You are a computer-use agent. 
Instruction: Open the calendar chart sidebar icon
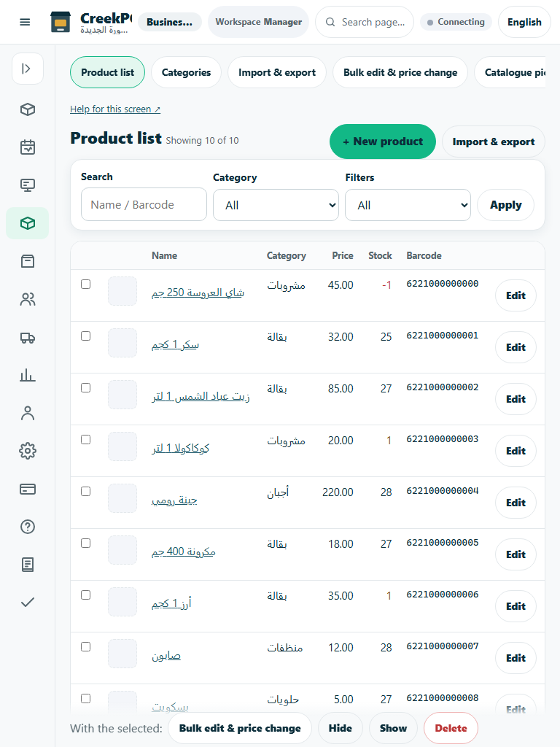pyautogui.click(x=28, y=147)
